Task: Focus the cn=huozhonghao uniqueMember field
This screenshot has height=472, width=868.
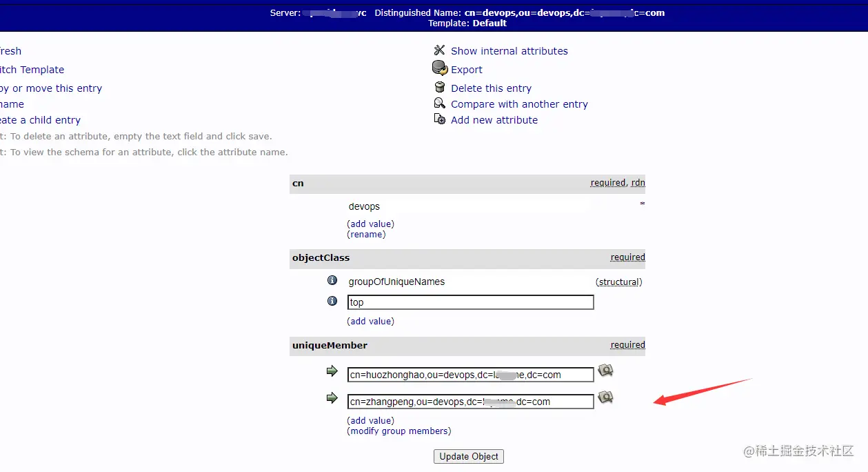Action: point(470,375)
